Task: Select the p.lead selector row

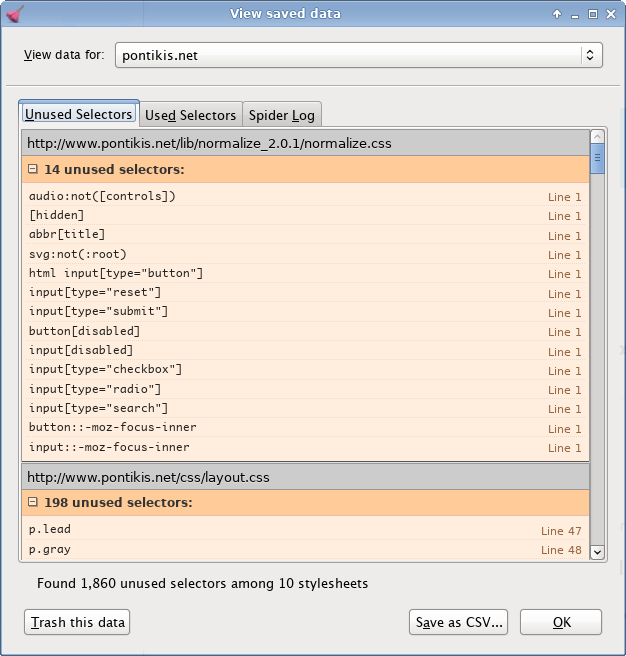Action: (305, 530)
